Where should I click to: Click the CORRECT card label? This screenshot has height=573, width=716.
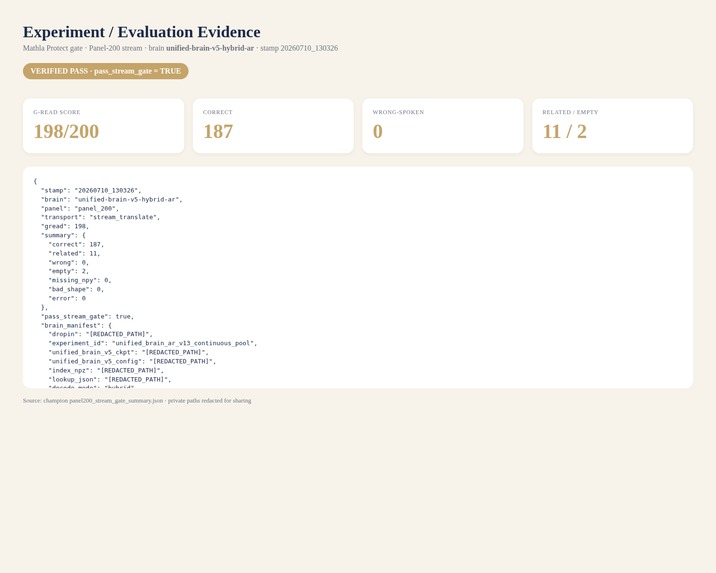pos(218,112)
